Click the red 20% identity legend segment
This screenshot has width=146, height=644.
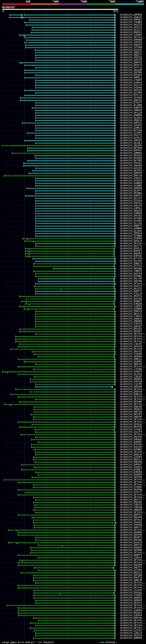(x=16, y=4)
